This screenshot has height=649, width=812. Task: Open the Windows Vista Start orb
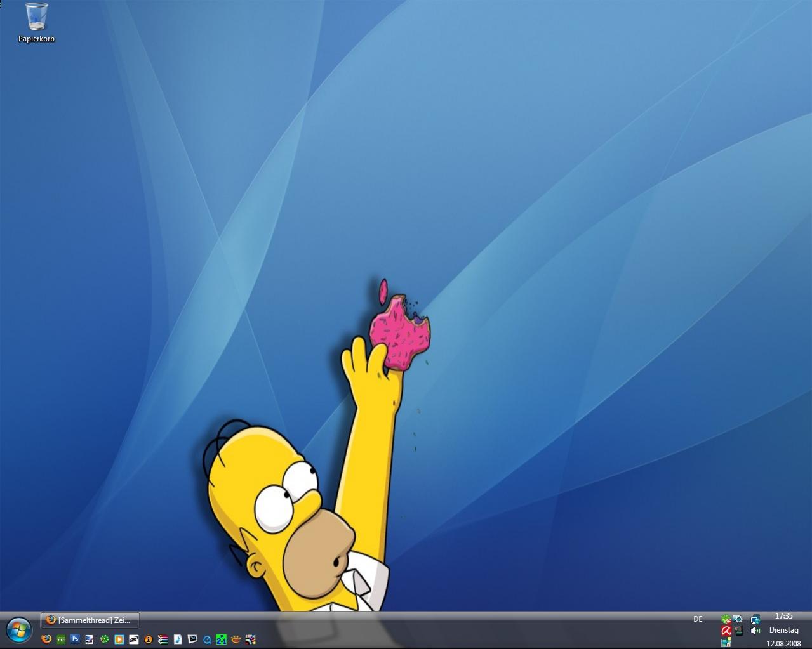[x=19, y=630]
